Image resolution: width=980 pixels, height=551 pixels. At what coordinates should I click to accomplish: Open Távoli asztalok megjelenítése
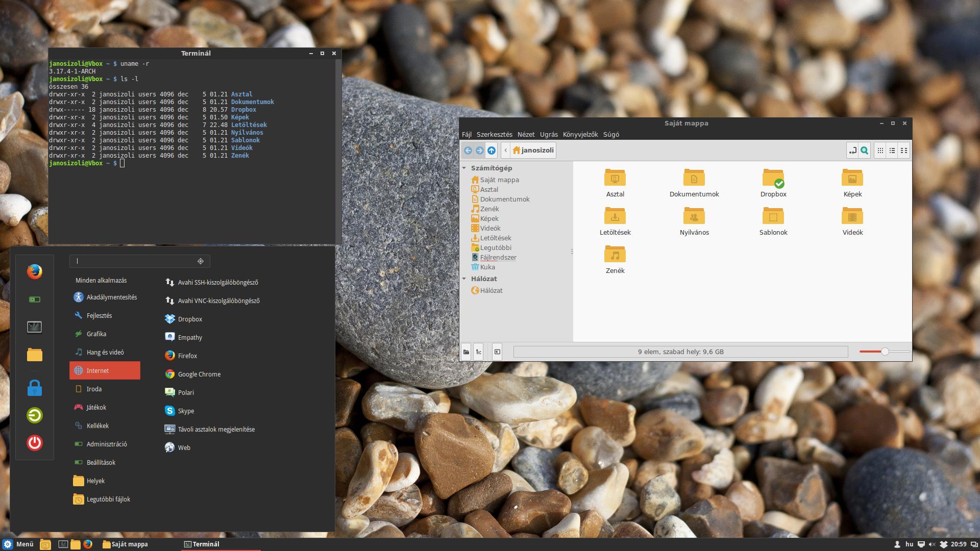click(210, 429)
